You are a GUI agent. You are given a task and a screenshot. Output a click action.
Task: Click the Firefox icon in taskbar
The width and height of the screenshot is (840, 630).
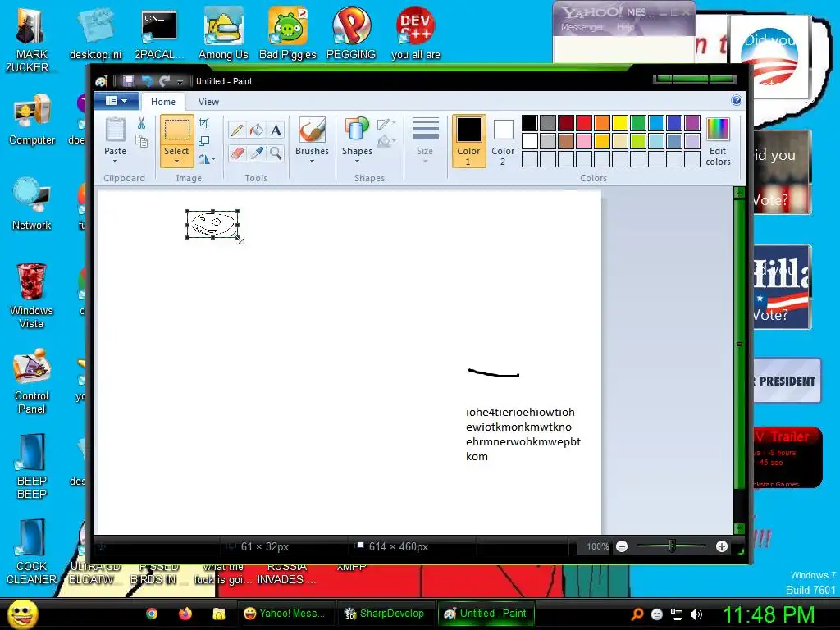(185, 614)
